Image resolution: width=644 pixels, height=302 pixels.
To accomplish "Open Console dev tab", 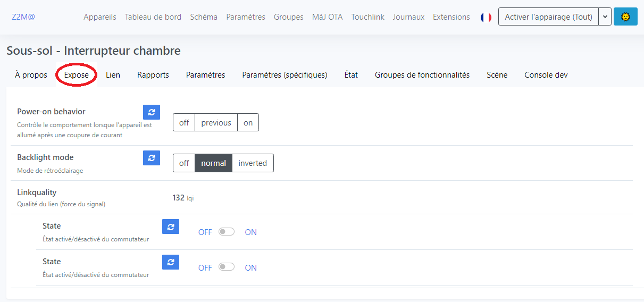I will pyautogui.click(x=546, y=75).
